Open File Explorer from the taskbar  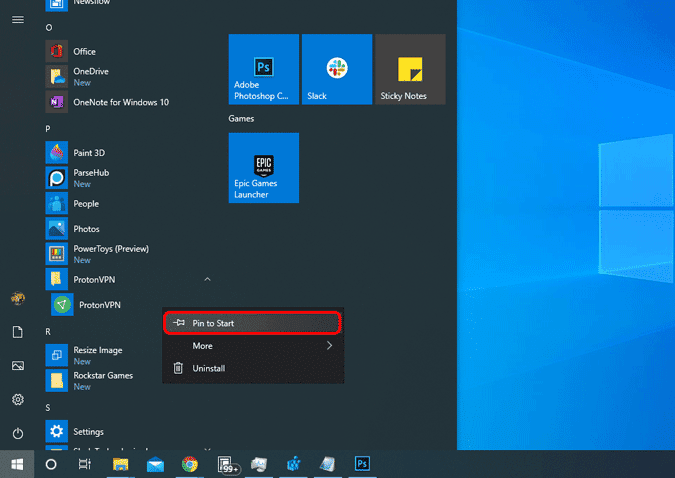click(x=121, y=464)
